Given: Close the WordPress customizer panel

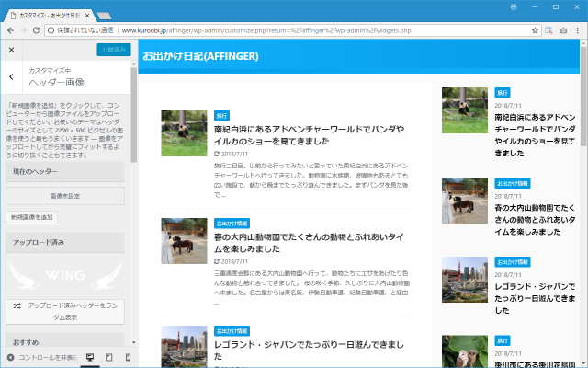Looking at the screenshot, I should (x=12, y=50).
